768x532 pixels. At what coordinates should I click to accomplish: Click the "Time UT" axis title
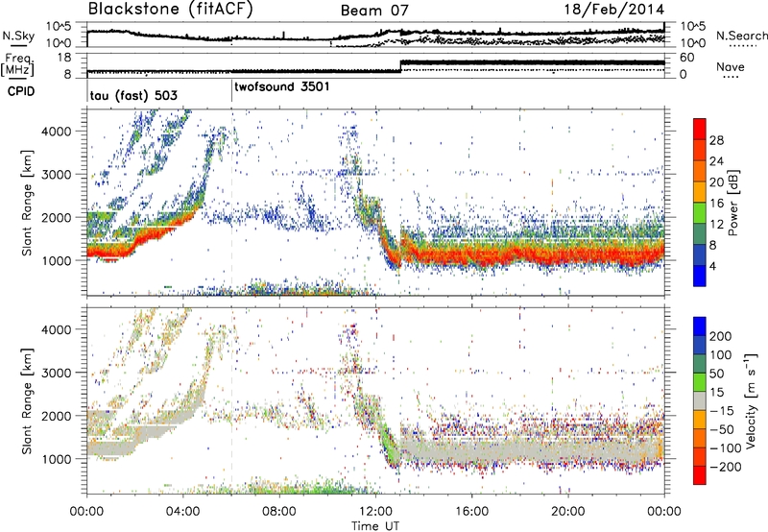pyautogui.click(x=375, y=526)
